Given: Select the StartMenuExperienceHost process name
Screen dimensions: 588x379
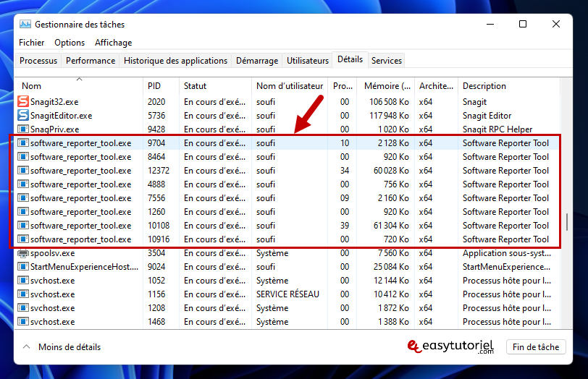Looking at the screenshot, I should 85,267.
